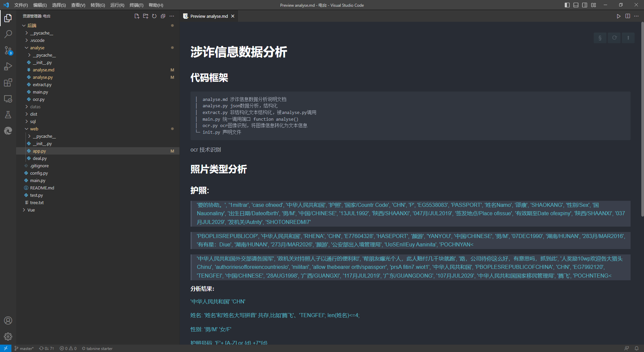The height and width of the screenshot is (352, 644).
Task: Open extract.py file
Action: (98, 84)
